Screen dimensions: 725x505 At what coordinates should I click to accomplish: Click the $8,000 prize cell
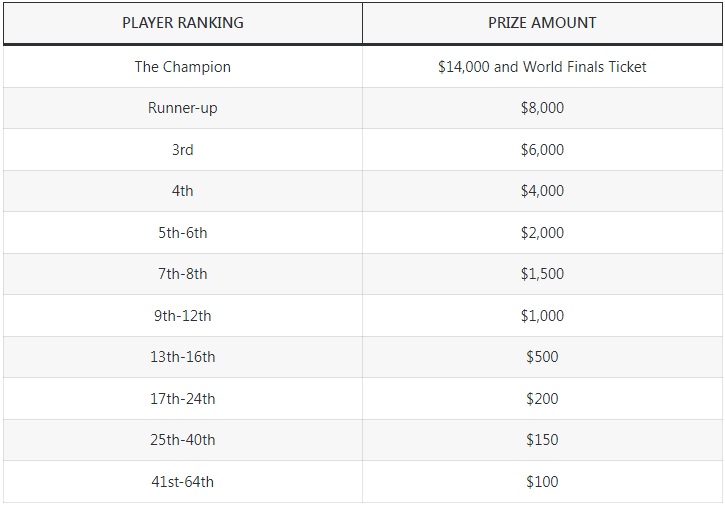pos(542,108)
